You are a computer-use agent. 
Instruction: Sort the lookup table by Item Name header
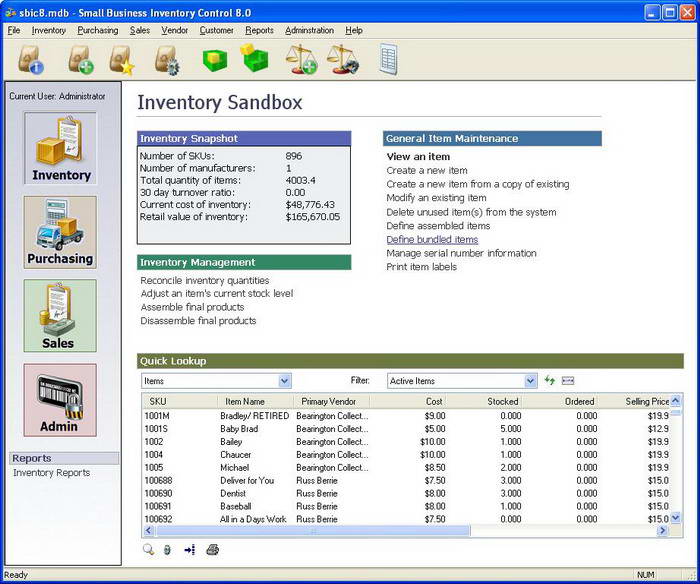click(256, 401)
